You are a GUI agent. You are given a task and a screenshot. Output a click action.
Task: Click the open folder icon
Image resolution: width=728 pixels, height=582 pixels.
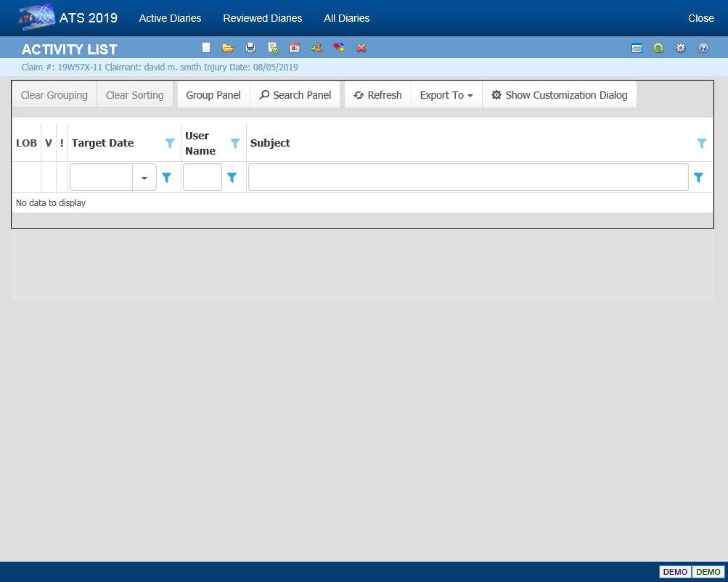click(228, 48)
